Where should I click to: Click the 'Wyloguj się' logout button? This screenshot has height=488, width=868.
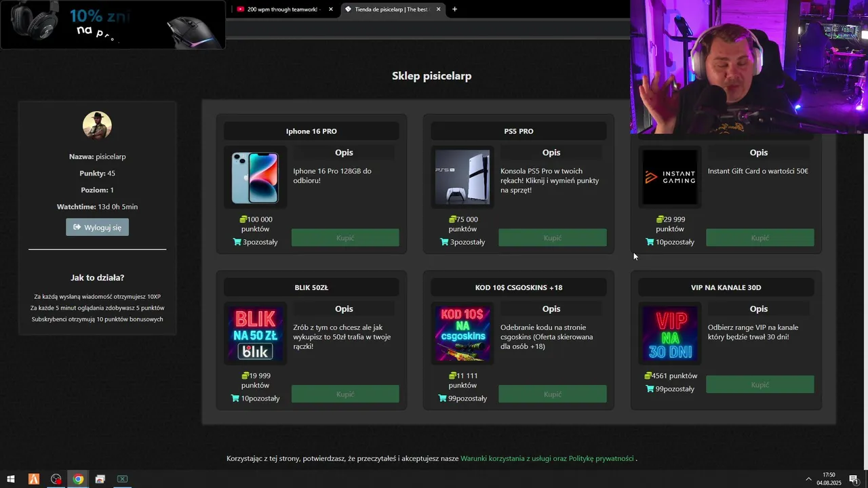coord(97,227)
